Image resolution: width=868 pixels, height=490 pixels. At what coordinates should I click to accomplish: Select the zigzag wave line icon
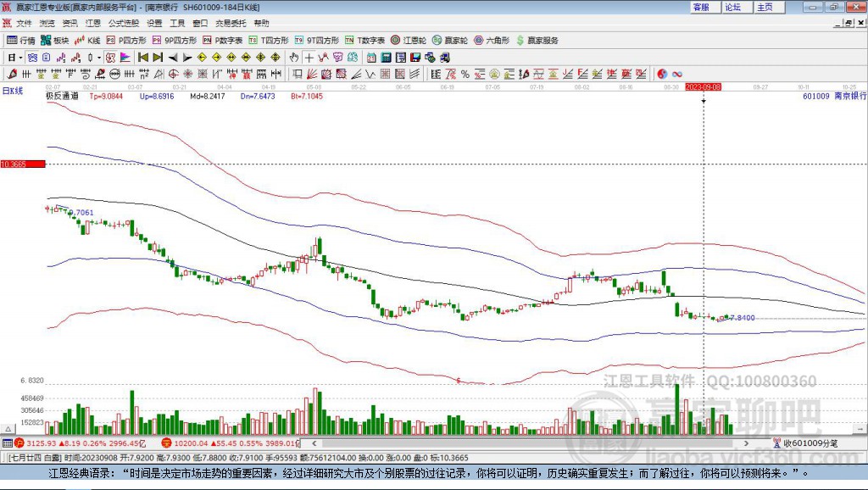(x=370, y=74)
